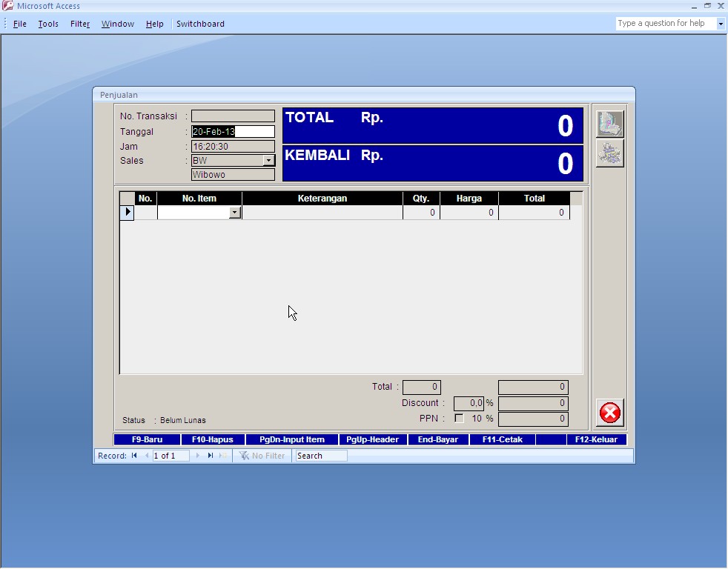Click the Discount percent field

pos(469,403)
